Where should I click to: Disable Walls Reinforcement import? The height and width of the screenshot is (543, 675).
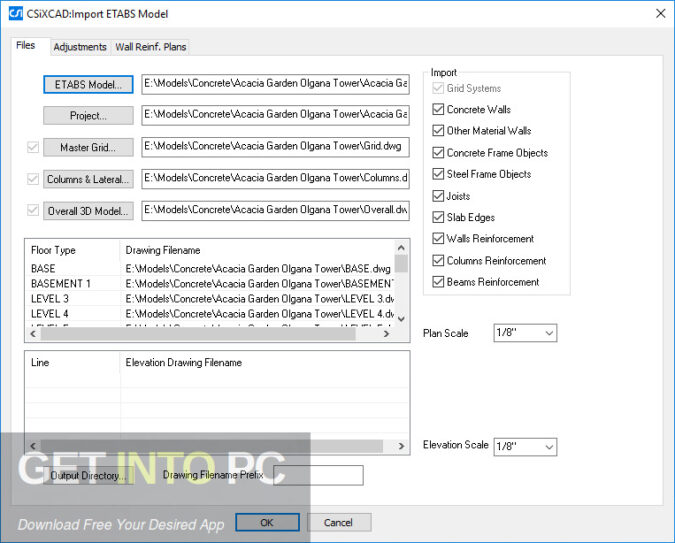coord(438,239)
